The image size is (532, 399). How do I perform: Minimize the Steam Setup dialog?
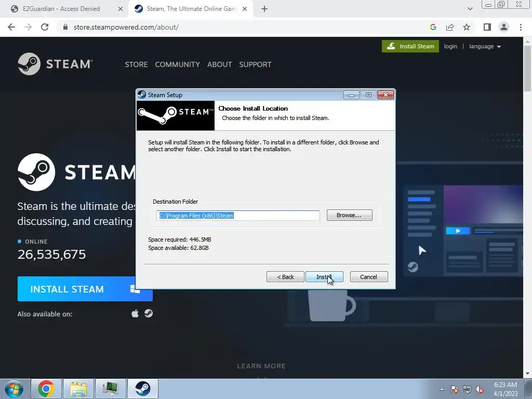(x=351, y=95)
